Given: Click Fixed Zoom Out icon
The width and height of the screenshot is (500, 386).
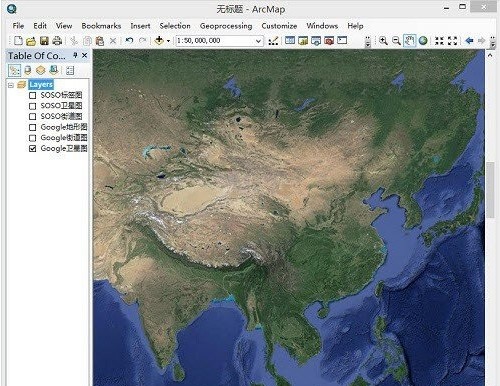Looking at the screenshot, I should tap(452, 41).
